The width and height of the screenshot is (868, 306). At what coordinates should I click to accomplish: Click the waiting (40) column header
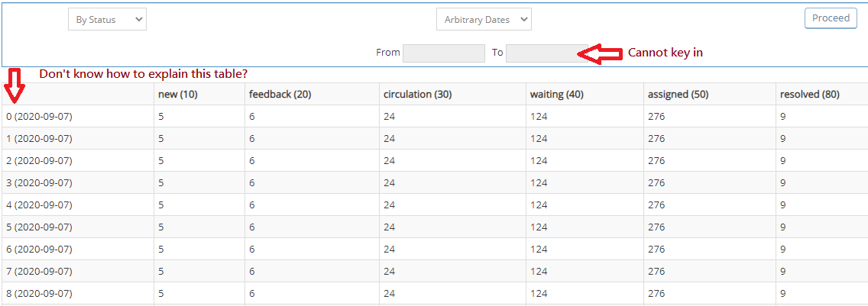pyautogui.click(x=556, y=95)
